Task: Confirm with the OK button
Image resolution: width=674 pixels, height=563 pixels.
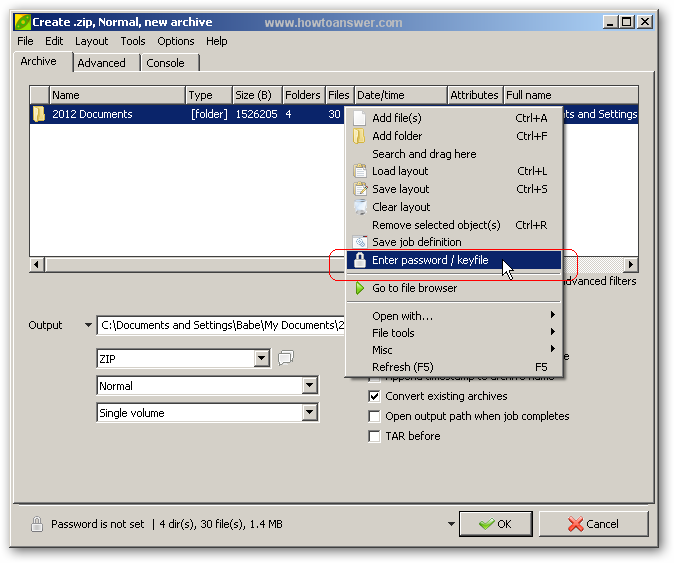Action: [x=496, y=524]
